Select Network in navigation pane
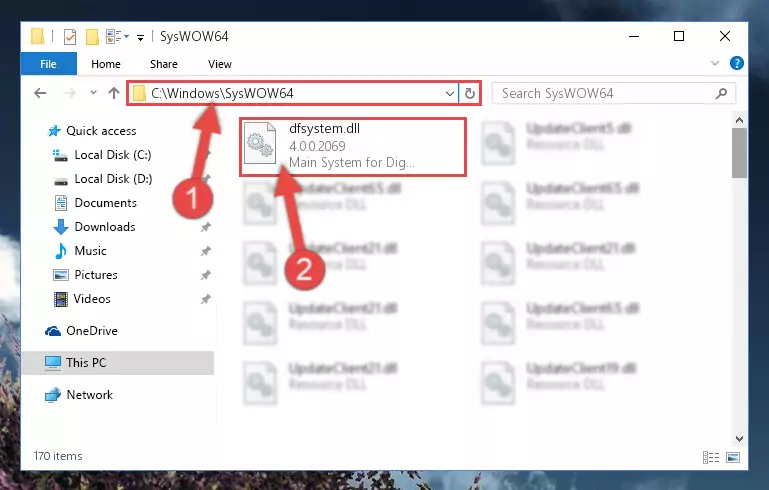 coord(89,395)
